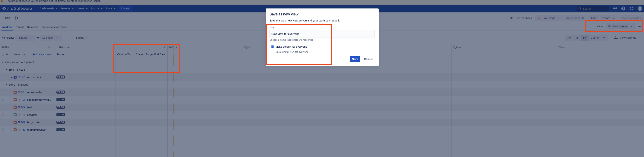Open the Boards menu

coord(97,8)
